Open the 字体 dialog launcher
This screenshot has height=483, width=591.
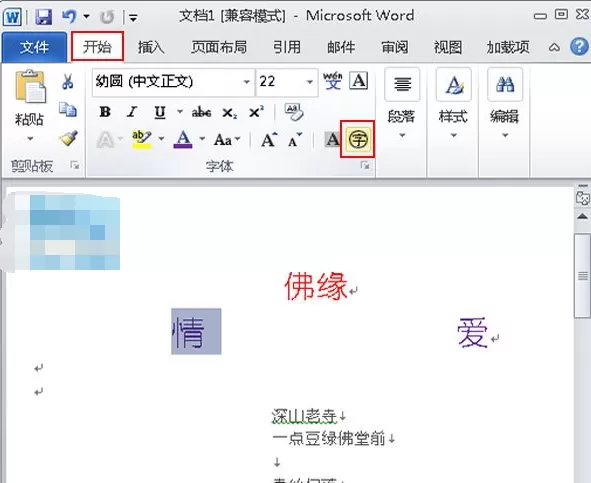(365, 165)
